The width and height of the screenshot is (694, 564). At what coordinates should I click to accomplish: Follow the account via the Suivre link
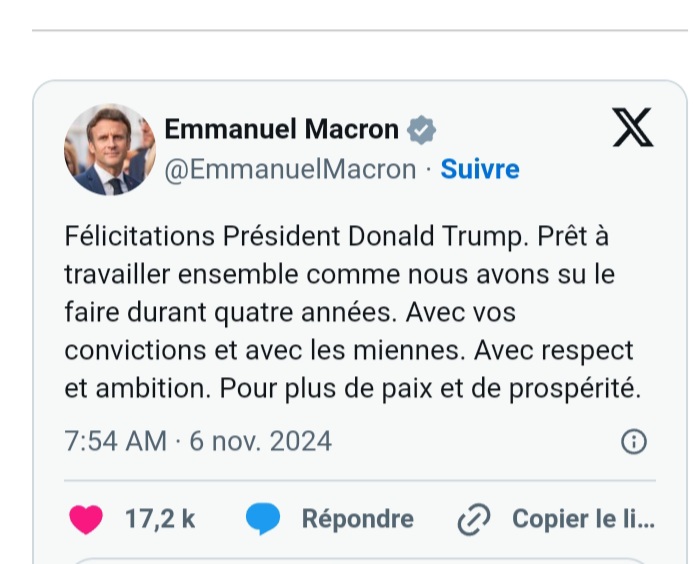click(480, 169)
